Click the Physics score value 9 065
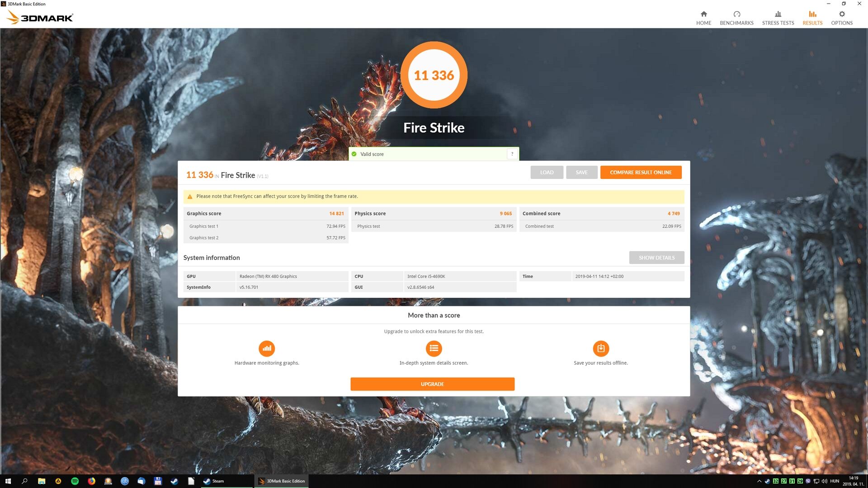 (506, 214)
